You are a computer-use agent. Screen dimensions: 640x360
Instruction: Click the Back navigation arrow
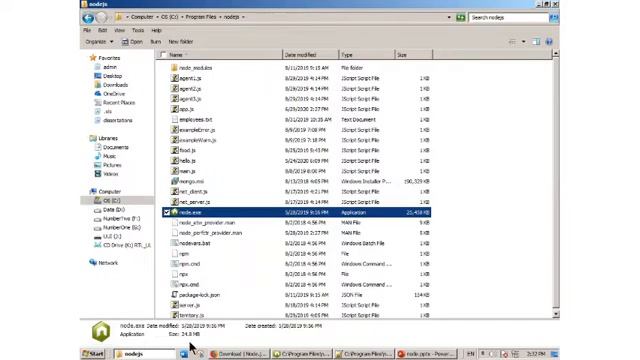click(88, 18)
